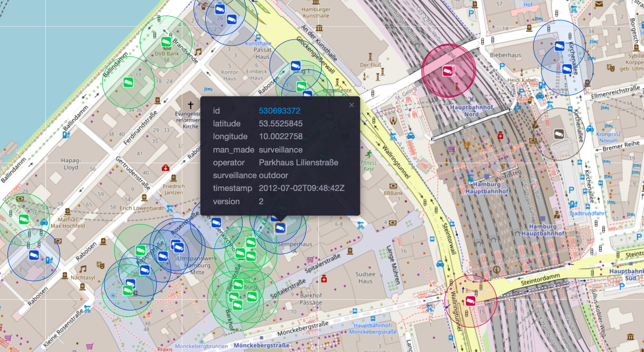Select red camera marker near Steintordamm
The image size is (644, 352).
pos(470,301)
